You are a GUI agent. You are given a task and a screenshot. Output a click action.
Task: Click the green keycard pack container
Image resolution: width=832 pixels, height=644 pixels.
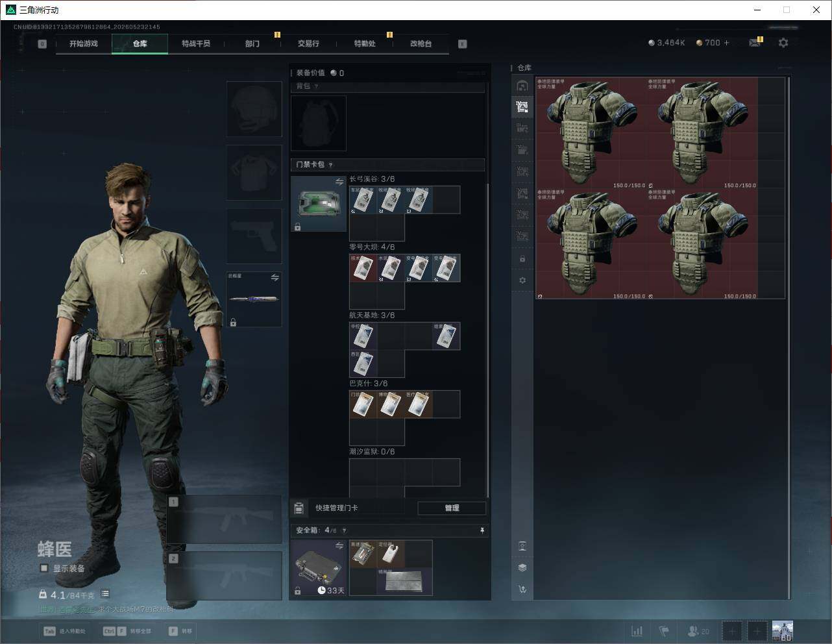(x=319, y=204)
